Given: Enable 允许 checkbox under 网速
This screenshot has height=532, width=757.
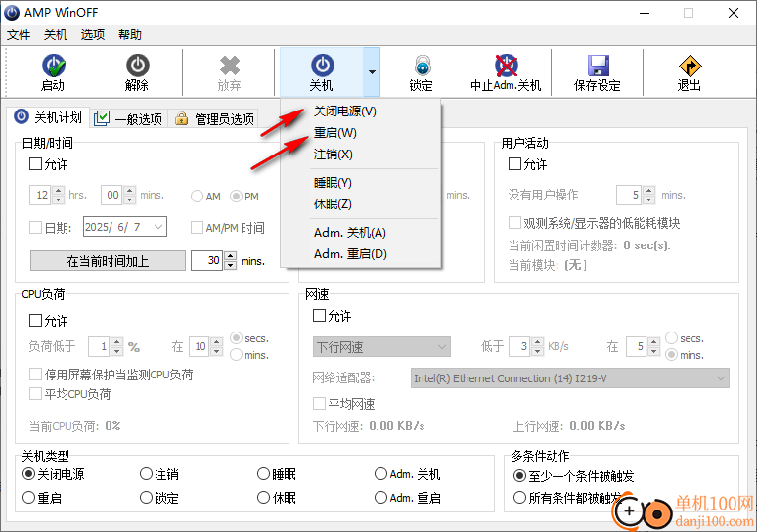Looking at the screenshot, I should click(x=319, y=316).
